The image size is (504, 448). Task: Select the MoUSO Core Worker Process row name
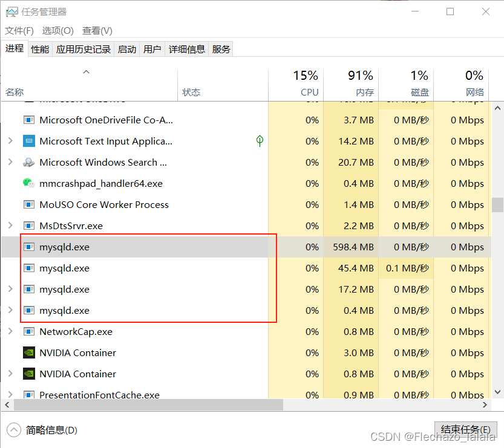pos(104,204)
